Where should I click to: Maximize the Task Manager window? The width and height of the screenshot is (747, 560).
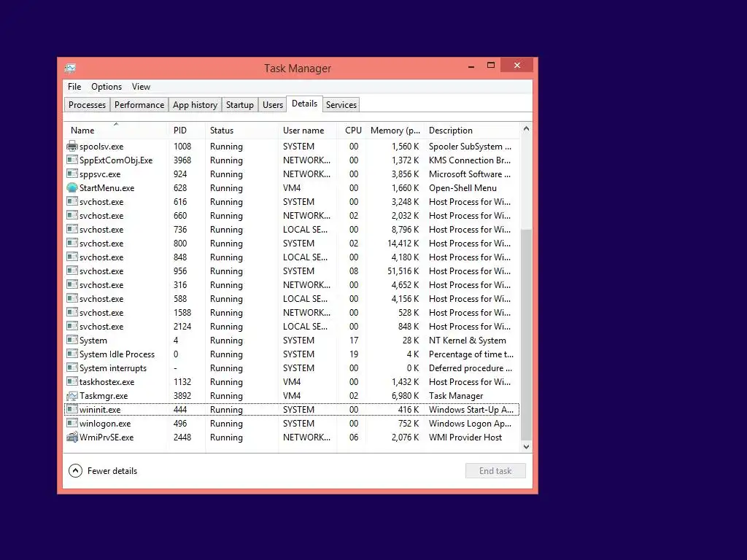pos(491,65)
